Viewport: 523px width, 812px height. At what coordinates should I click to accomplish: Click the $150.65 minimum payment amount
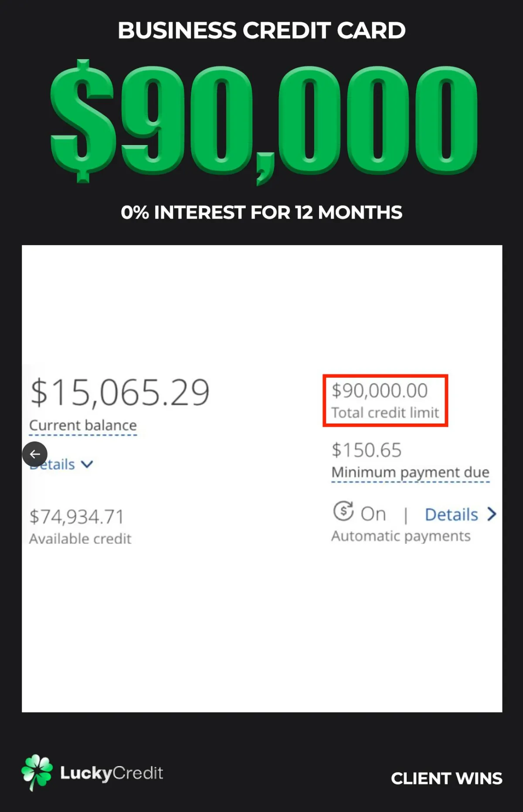click(367, 450)
